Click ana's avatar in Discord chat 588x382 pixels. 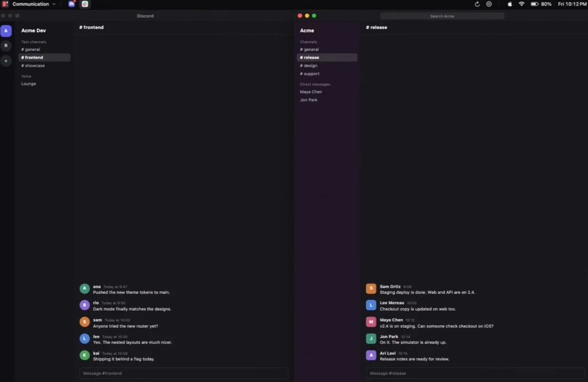coord(85,289)
